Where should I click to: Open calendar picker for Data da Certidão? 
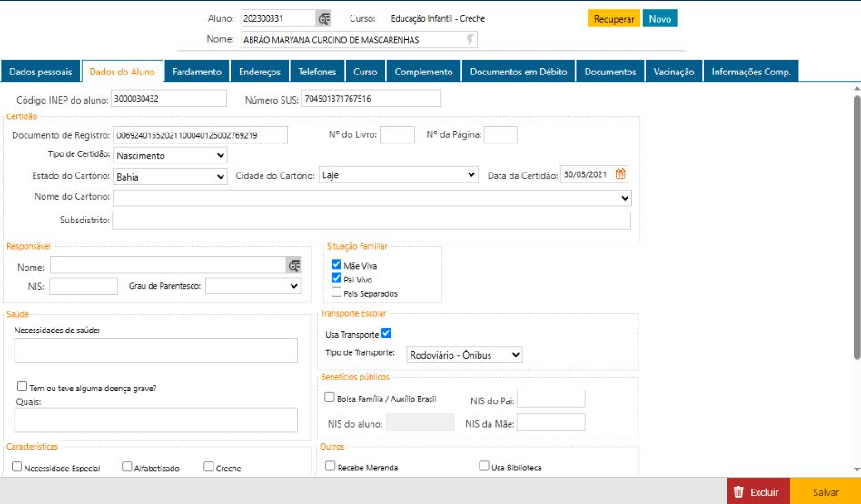pyautogui.click(x=621, y=174)
